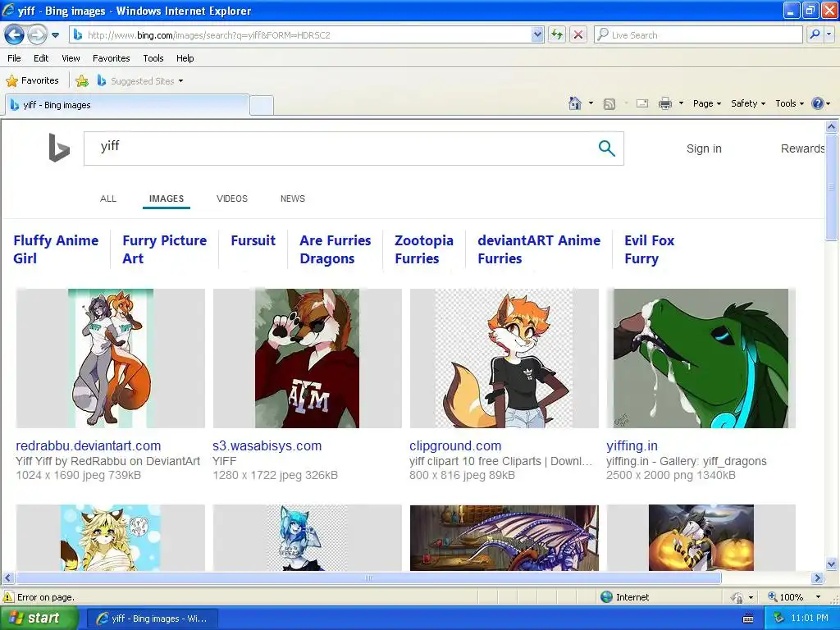Click the 'Error on page' warning icon

(8, 597)
